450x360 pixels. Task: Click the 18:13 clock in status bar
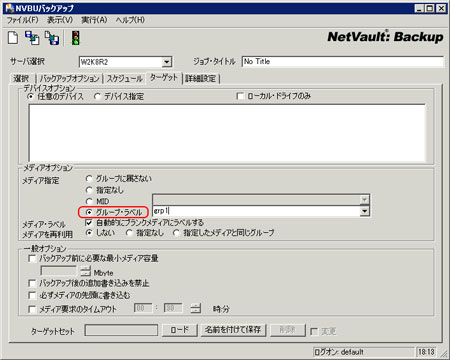(426, 352)
